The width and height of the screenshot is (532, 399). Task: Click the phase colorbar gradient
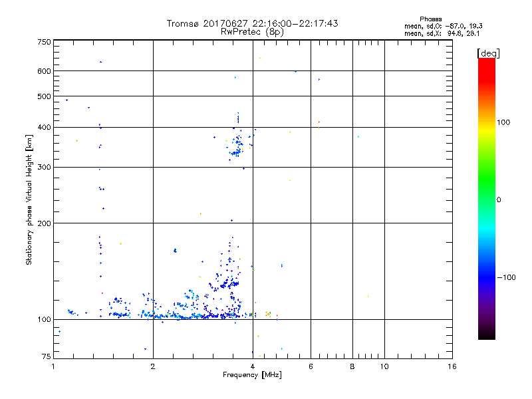click(487, 198)
